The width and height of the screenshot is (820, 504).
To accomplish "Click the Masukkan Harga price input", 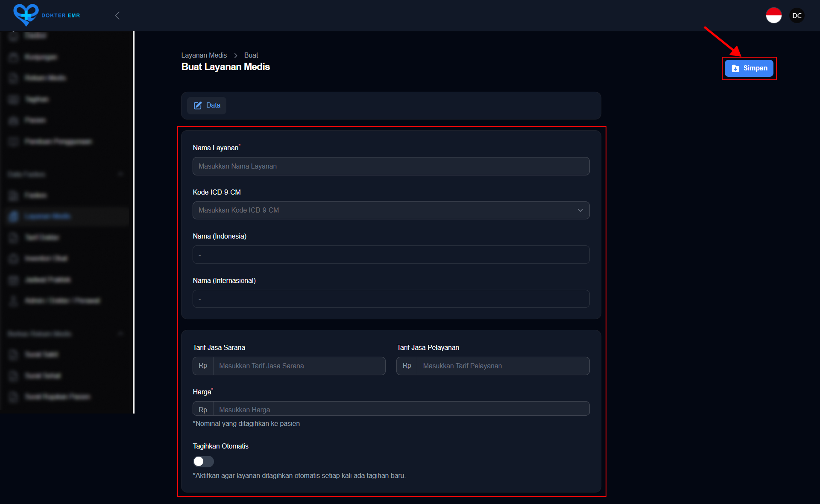I will [x=401, y=409].
